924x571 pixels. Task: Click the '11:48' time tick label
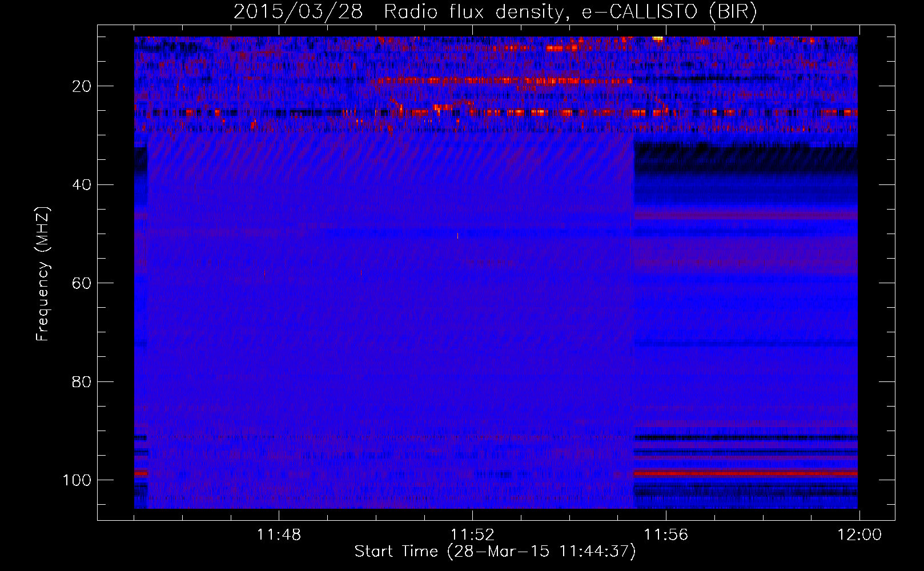(279, 535)
